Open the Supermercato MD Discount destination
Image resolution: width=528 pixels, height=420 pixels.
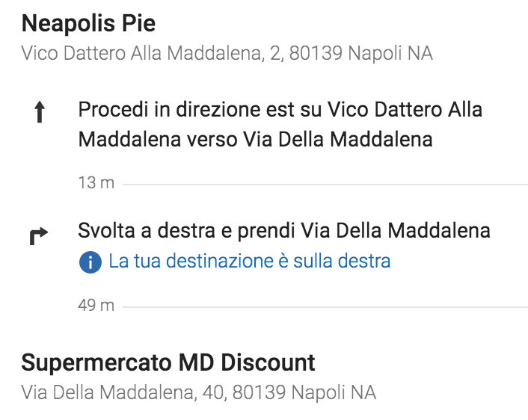(168, 362)
